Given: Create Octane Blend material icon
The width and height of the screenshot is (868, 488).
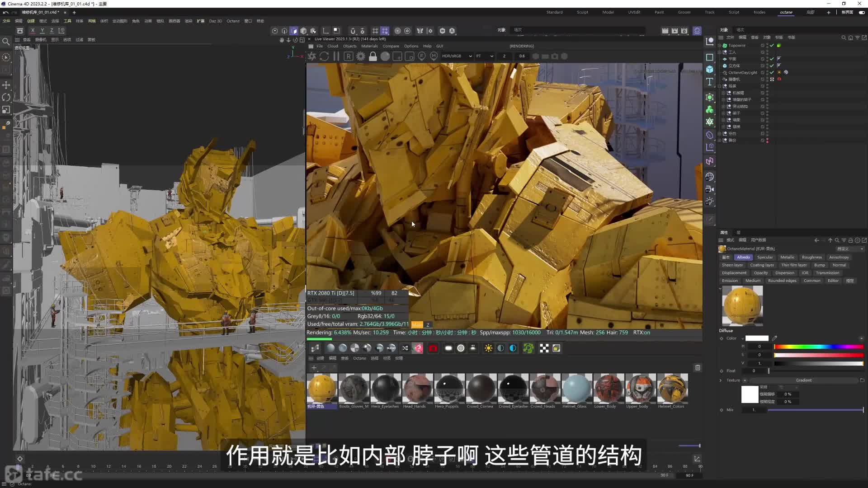Looking at the screenshot, I should [392, 348].
